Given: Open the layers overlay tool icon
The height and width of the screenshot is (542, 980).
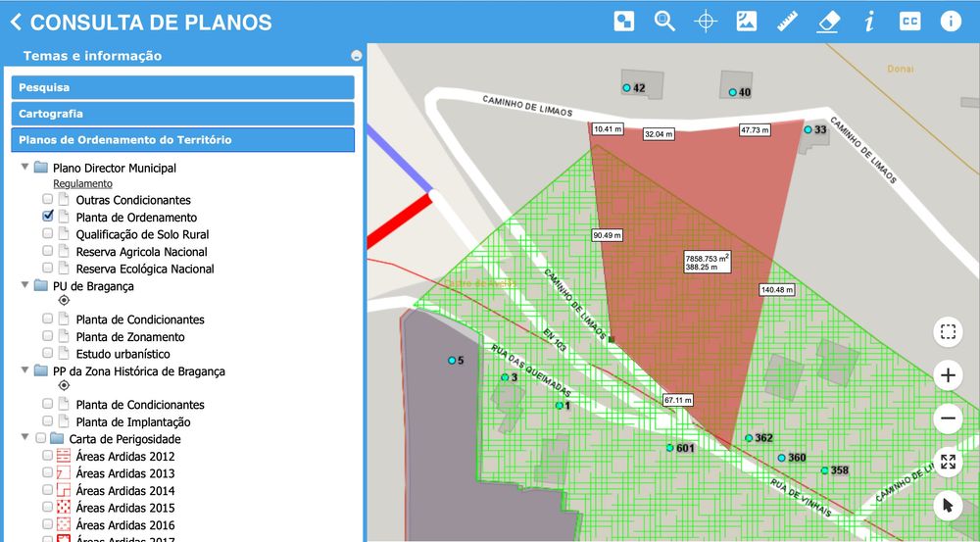Looking at the screenshot, I should point(623,22).
